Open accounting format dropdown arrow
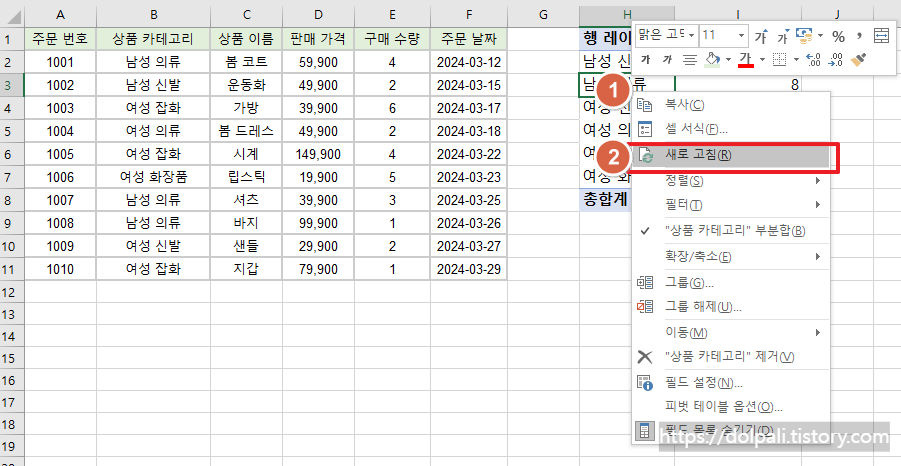This screenshot has width=901, height=466. [820, 36]
